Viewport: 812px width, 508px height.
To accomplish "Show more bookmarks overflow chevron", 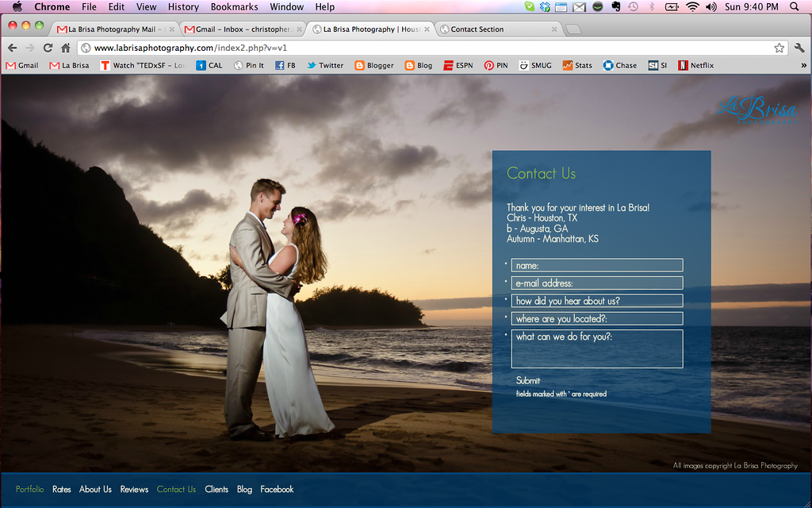I will (x=804, y=65).
